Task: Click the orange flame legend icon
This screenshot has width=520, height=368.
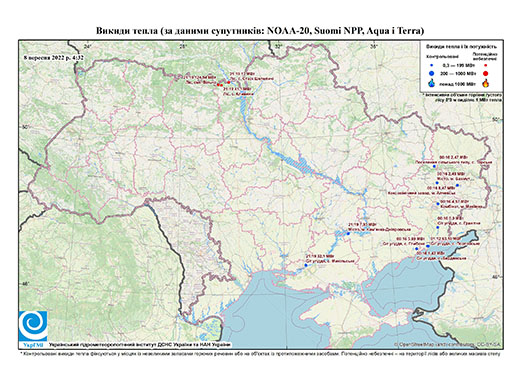Action: (x=486, y=83)
